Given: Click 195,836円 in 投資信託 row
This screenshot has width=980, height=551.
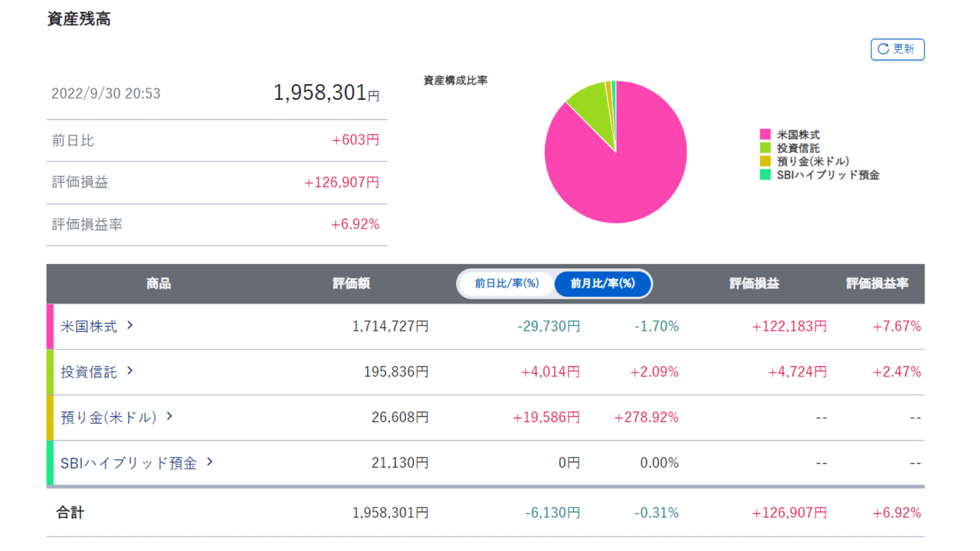Looking at the screenshot, I should point(396,372).
